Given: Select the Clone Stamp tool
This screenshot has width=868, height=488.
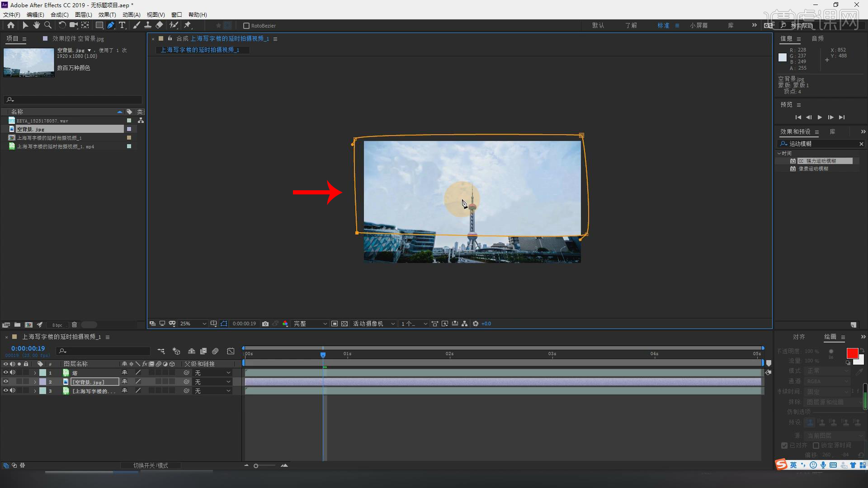Looking at the screenshot, I should click(x=148, y=25).
